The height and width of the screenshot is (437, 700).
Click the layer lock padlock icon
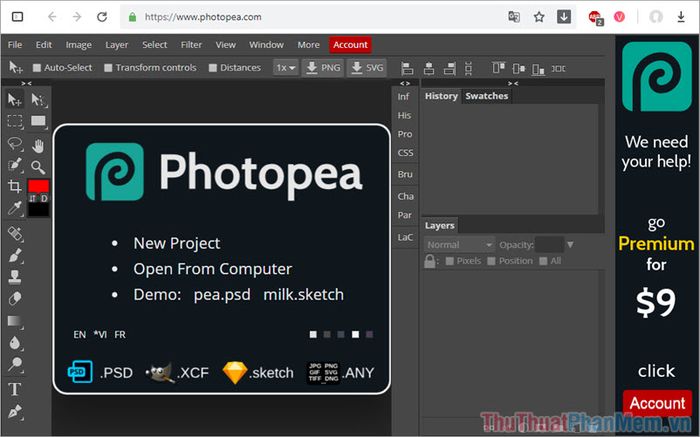point(429,261)
